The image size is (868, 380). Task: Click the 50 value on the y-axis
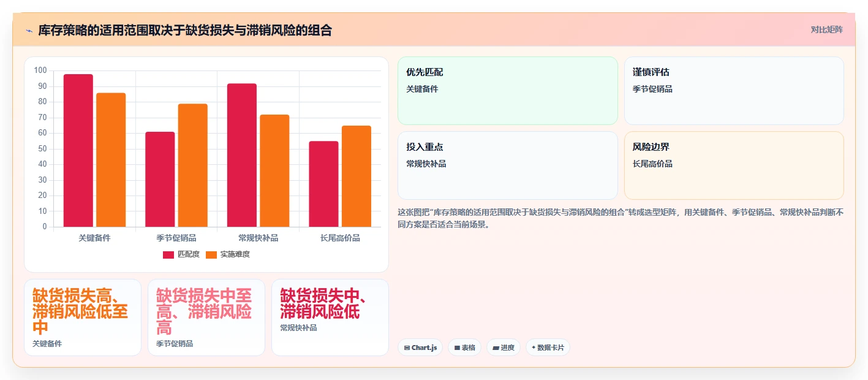pyautogui.click(x=42, y=149)
